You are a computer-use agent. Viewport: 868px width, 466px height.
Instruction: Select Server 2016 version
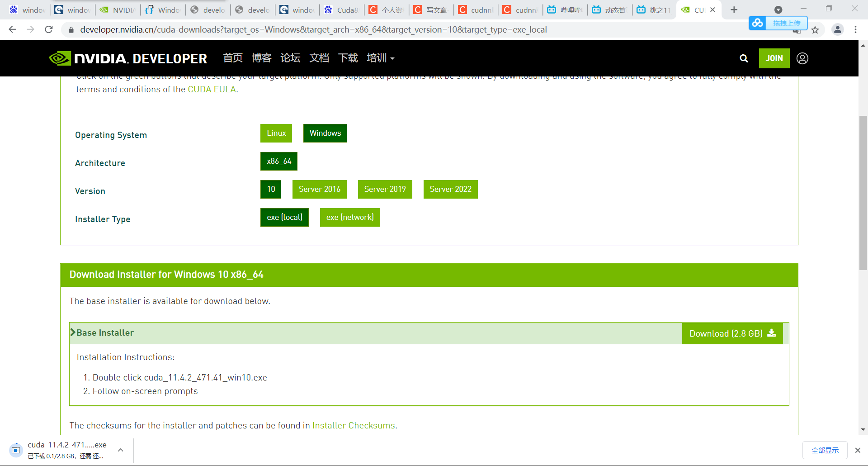tap(320, 189)
